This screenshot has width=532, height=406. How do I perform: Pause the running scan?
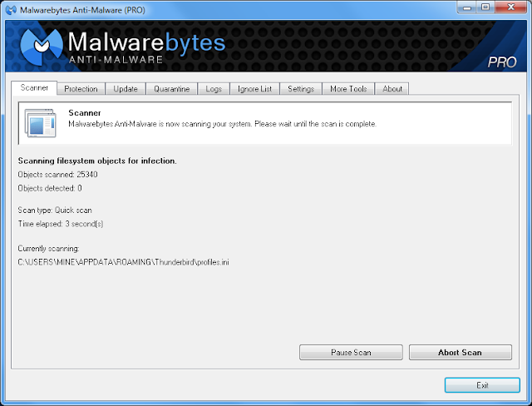pos(351,353)
